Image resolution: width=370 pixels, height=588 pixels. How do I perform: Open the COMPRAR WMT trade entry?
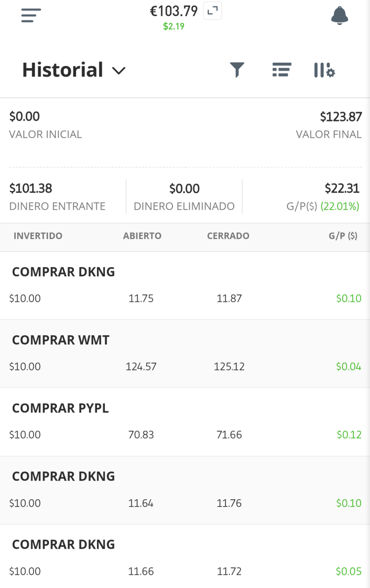pos(185,354)
